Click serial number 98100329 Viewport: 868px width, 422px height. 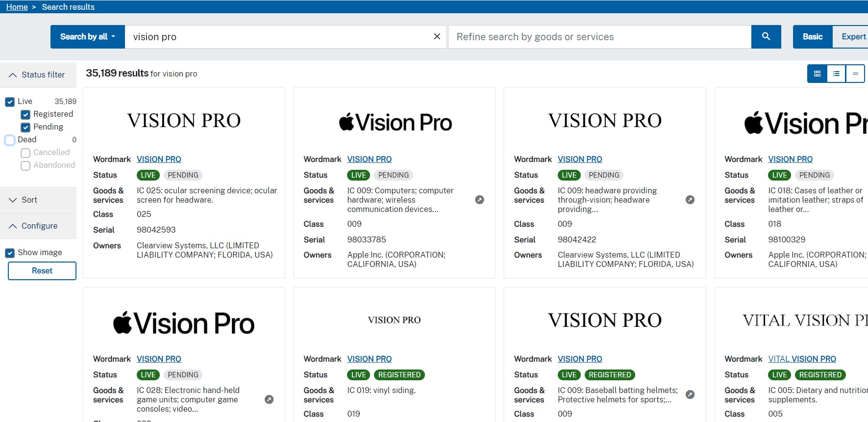787,239
